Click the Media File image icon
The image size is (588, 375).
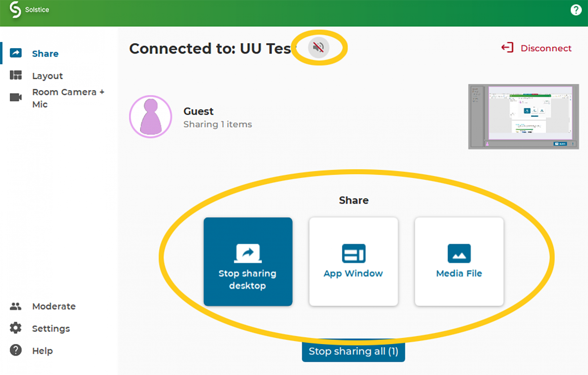[x=459, y=253]
